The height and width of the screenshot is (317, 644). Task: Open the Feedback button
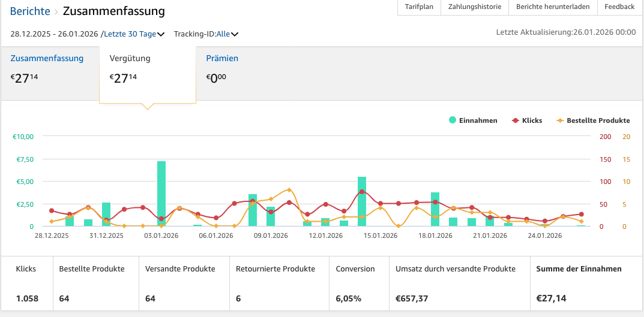point(619,7)
